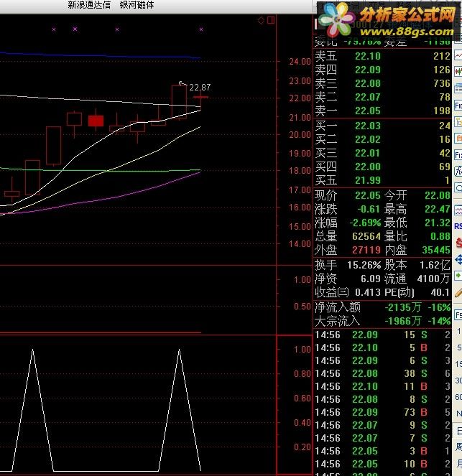462x476 pixels.
Task: Click the 流通 4100万 value
Action: click(x=434, y=279)
